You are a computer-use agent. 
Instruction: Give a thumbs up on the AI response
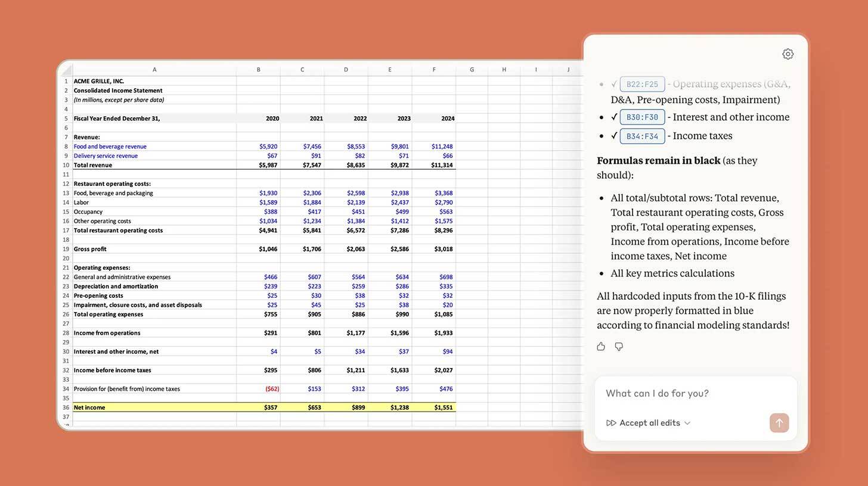[x=601, y=346]
